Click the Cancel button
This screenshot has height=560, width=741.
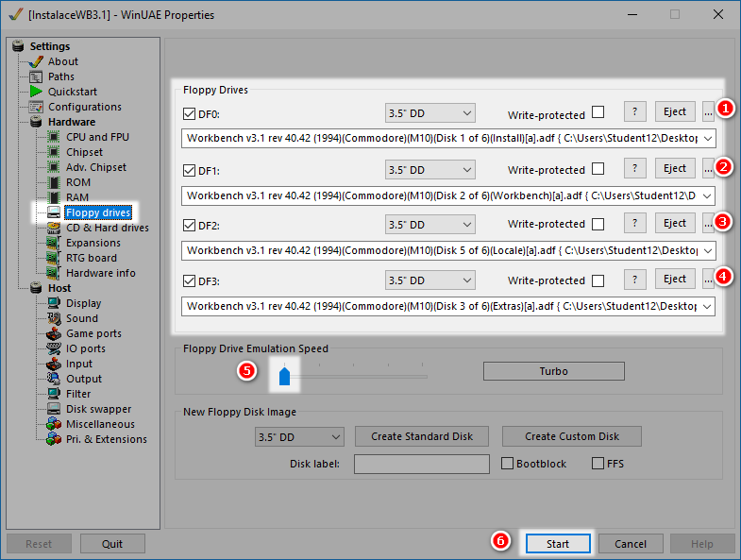[631, 544]
